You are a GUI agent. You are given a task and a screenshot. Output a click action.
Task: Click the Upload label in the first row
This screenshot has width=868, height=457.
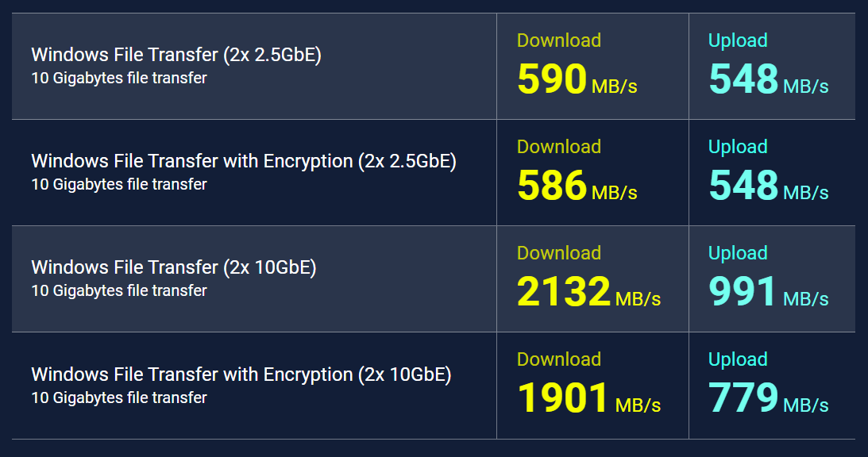click(x=737, y=40)
